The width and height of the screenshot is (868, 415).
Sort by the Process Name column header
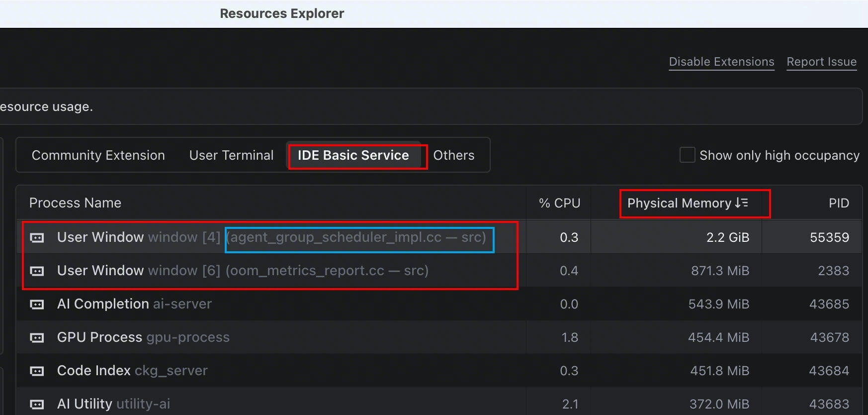pos(75,203)
